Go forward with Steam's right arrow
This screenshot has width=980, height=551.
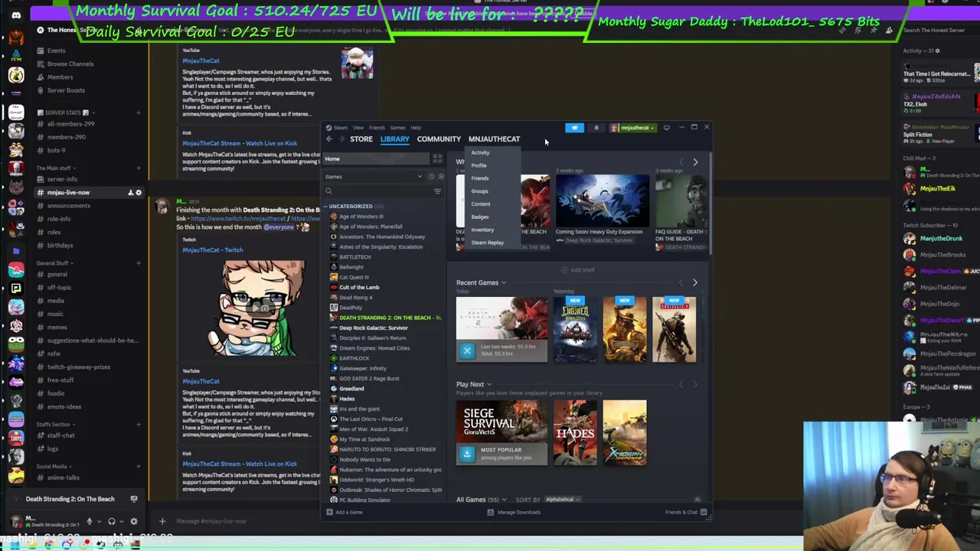click(340, 139)
